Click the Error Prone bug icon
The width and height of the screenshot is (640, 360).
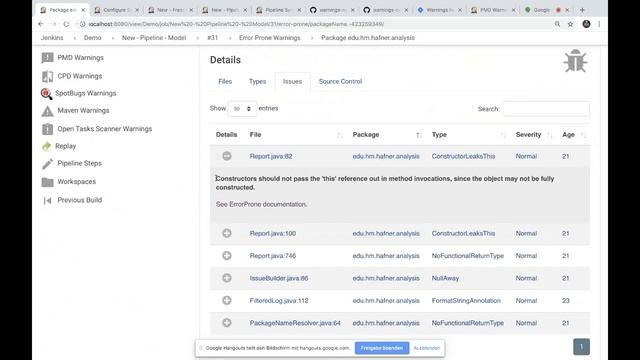pos(576,61)
